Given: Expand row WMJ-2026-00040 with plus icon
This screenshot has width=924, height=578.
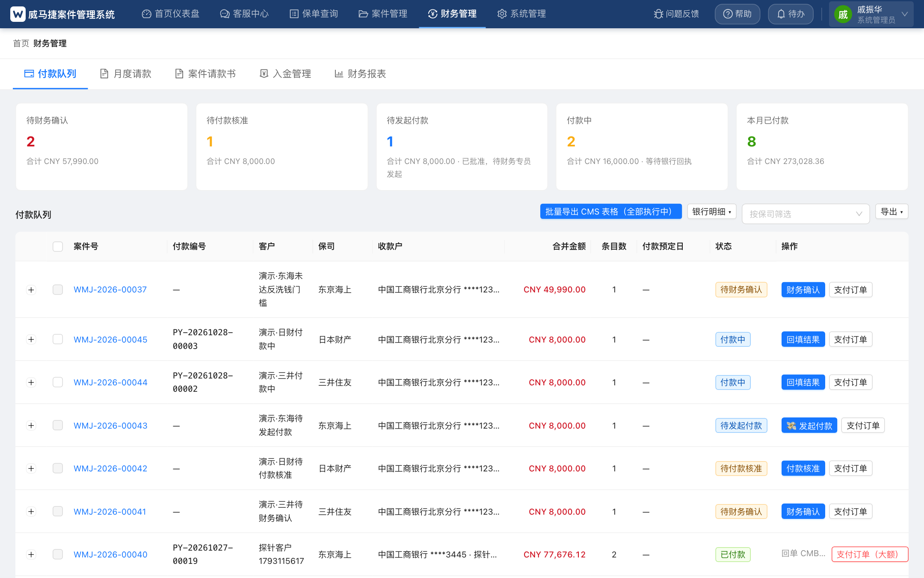Looking at the screenshot, I should tap(31, 554).
